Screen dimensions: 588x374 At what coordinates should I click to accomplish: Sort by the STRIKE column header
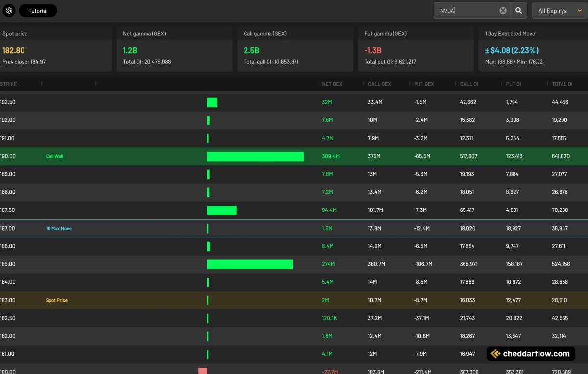click(x=8, y=84)
